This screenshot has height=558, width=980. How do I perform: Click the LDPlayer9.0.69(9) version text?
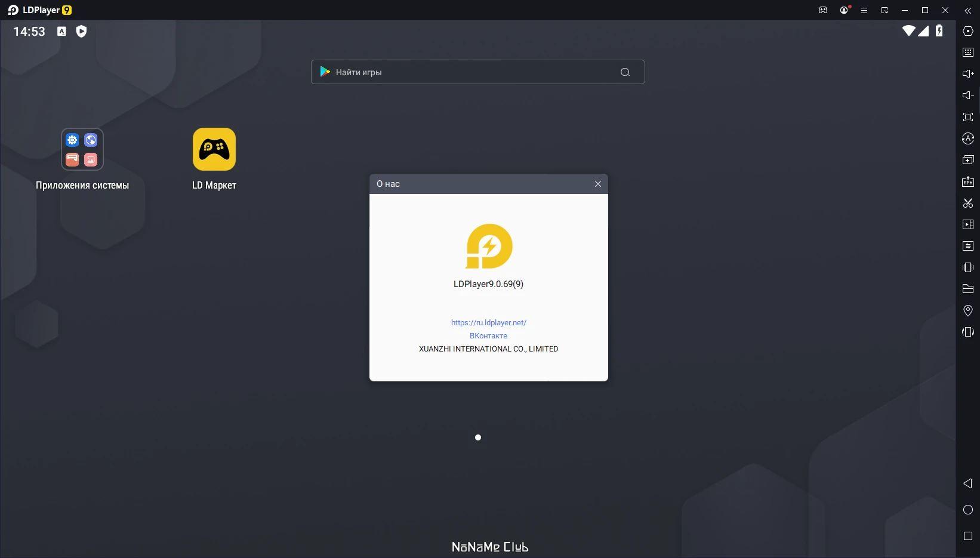click(x=488, y=284)
